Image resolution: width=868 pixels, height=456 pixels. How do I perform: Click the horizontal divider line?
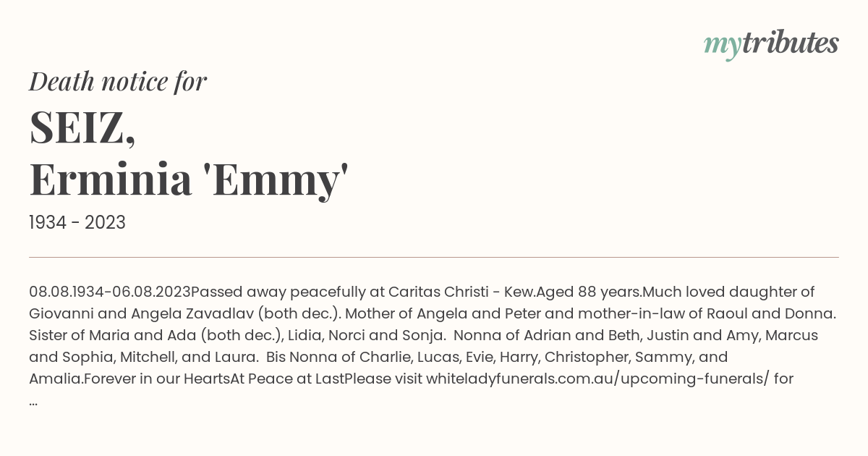pyautogui.click(x=434, y=257)
